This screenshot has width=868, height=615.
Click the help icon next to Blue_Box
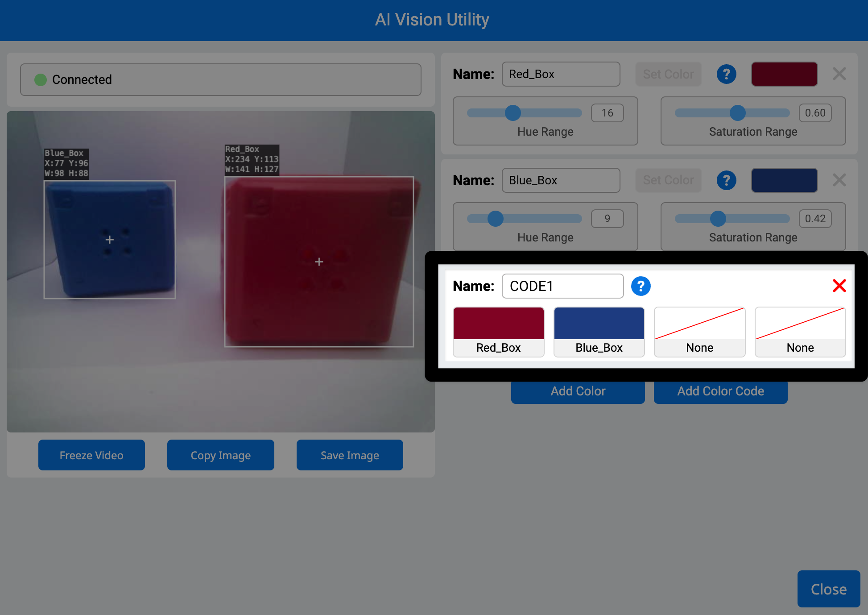726,180
